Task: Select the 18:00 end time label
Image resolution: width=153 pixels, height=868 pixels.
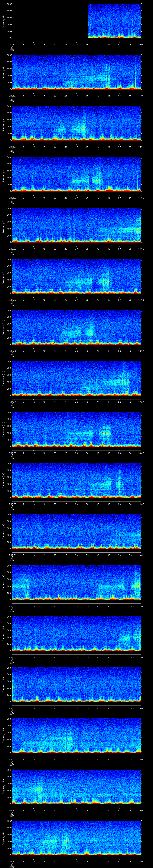Action: pyautogui.click(x=141, y=453)
